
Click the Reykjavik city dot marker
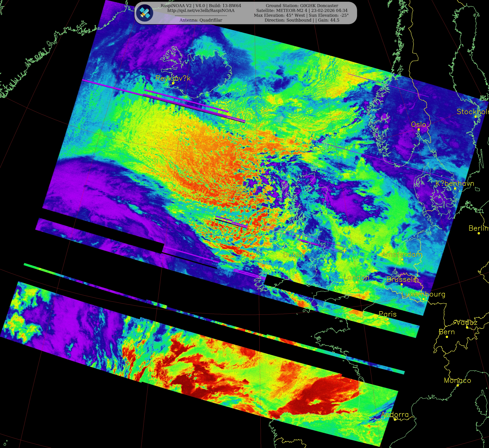click(x=173, y=83)
